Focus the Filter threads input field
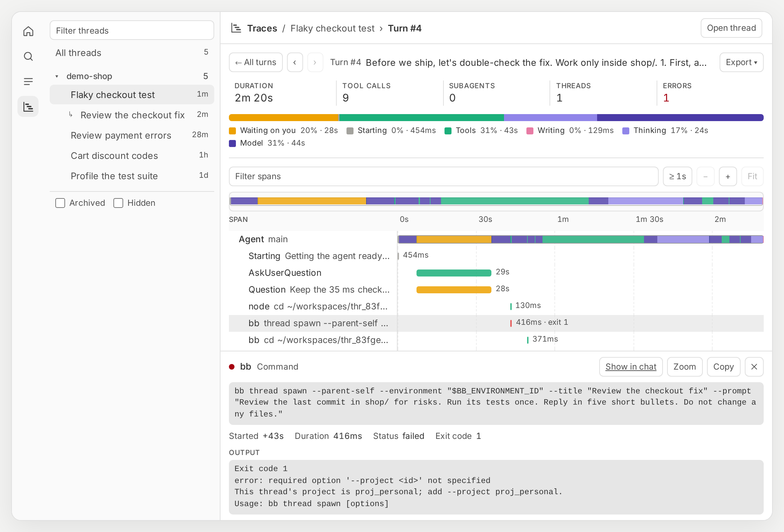The height and width of the screenshot is (532, 784). [132, 30]
